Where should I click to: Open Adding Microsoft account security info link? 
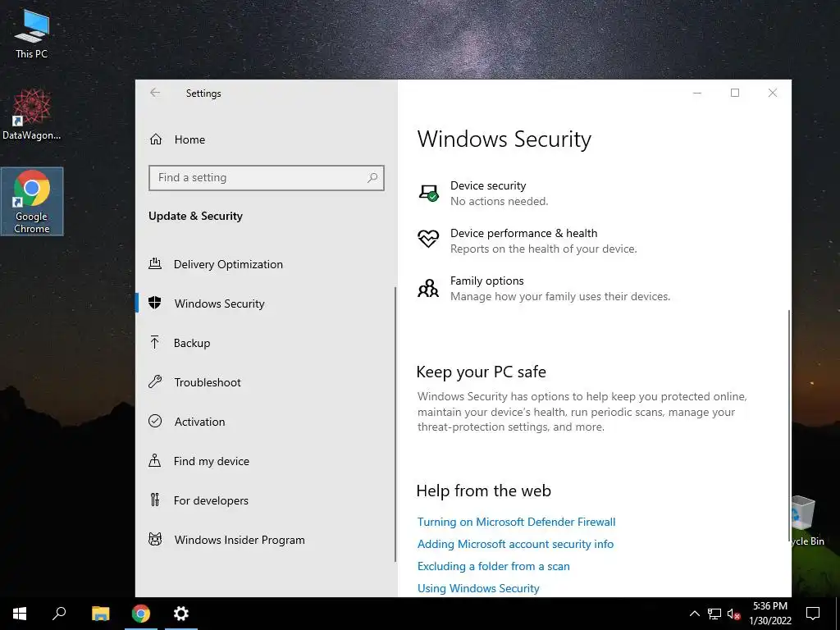(x=515, y=544)
